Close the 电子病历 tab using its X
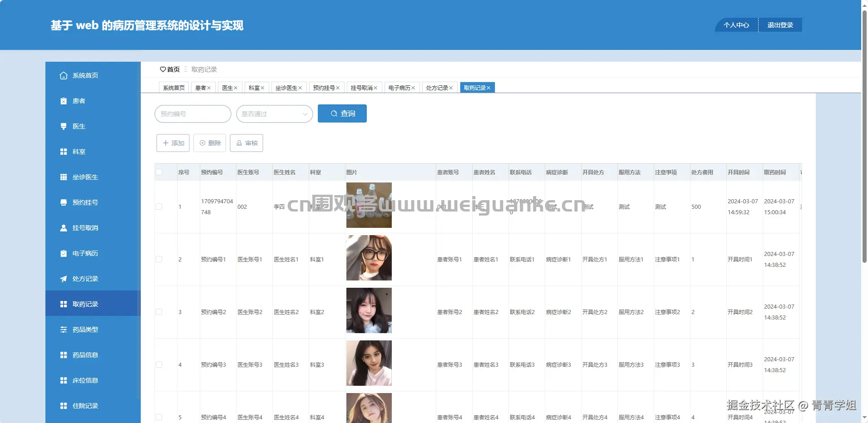 click(x=413, y=88)
